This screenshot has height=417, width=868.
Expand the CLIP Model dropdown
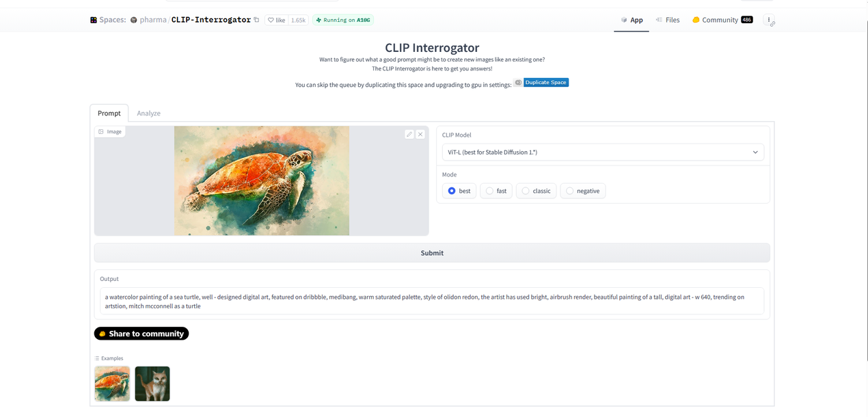click(x=603, y=152)
